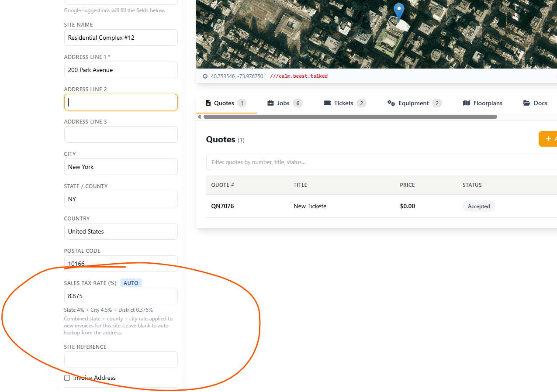Click the Sales Tax Rate field

[121, 296]
